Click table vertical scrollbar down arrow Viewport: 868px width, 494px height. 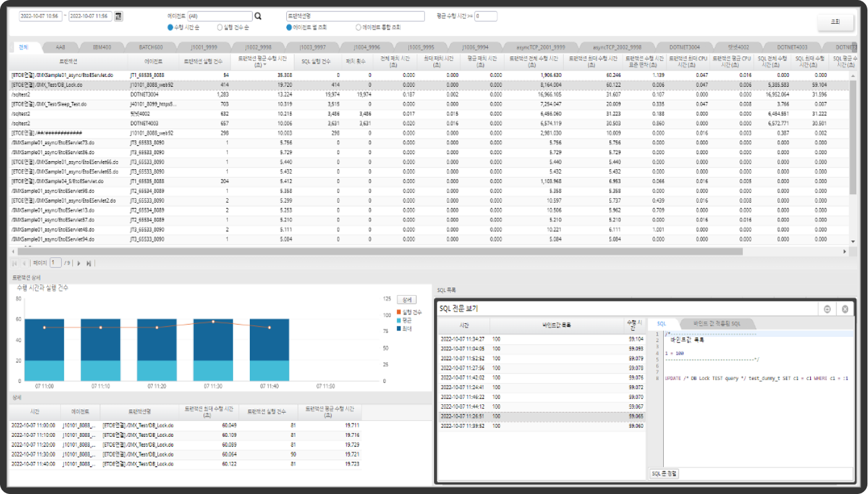click(x=853, y=241)
